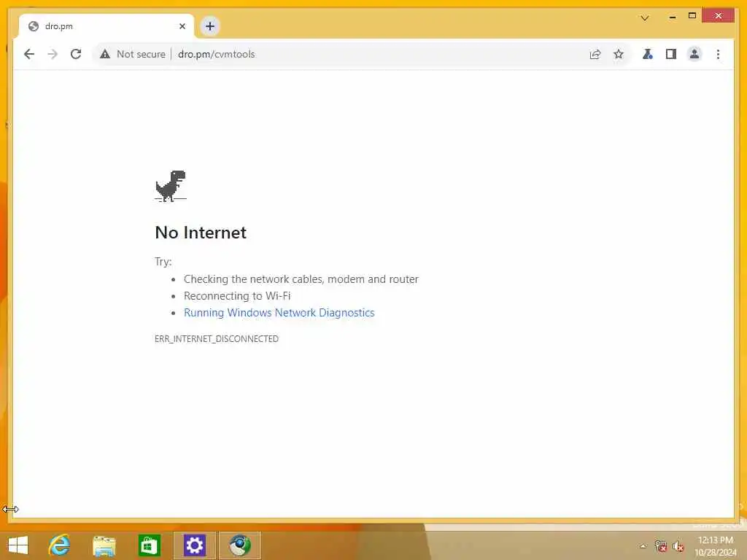Click the forward navigation arrow
This screenshot has width=747, height=560.
(53, 54)
